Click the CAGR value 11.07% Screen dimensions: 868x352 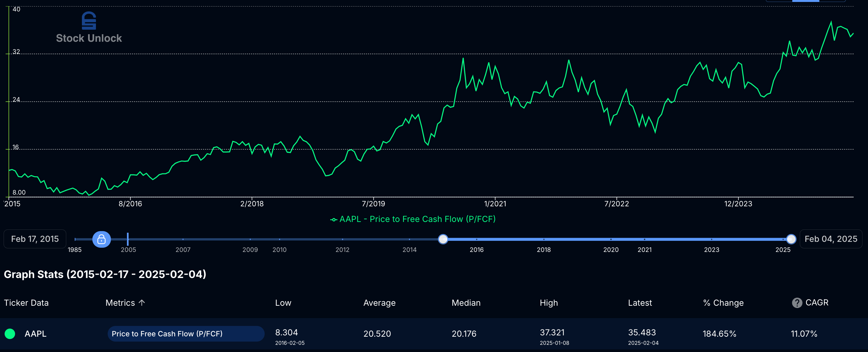804,333
